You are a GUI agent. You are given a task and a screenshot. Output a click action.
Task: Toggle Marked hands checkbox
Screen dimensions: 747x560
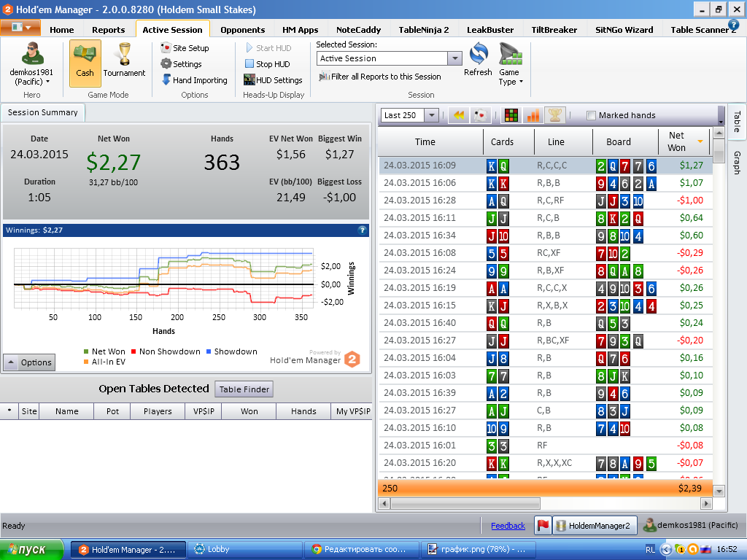pyautogui.click(x=591, y=115)
